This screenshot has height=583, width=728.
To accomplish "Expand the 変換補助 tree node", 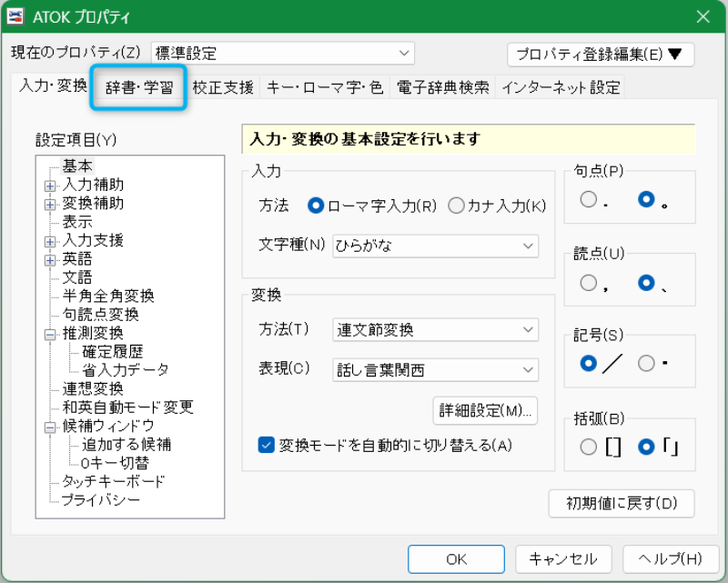I will 50,205.
